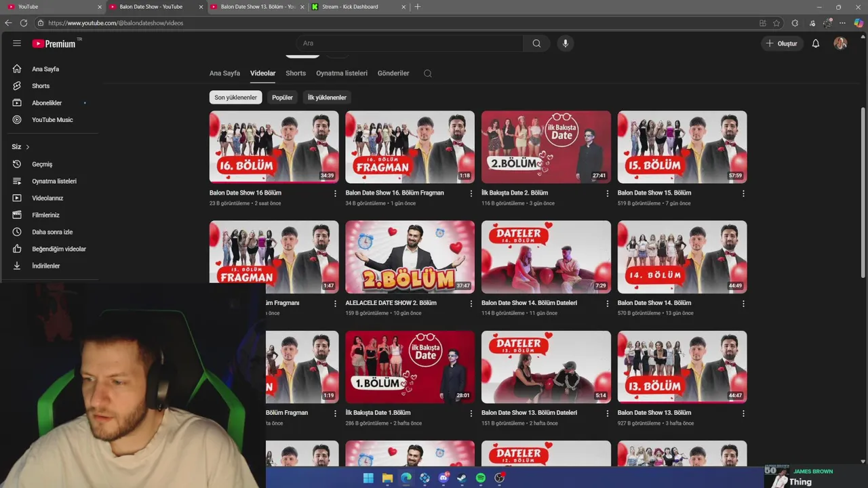
Task: Open options for İlk Bakışta Date 1.Bölüm
Action: (x=471, y=413)
